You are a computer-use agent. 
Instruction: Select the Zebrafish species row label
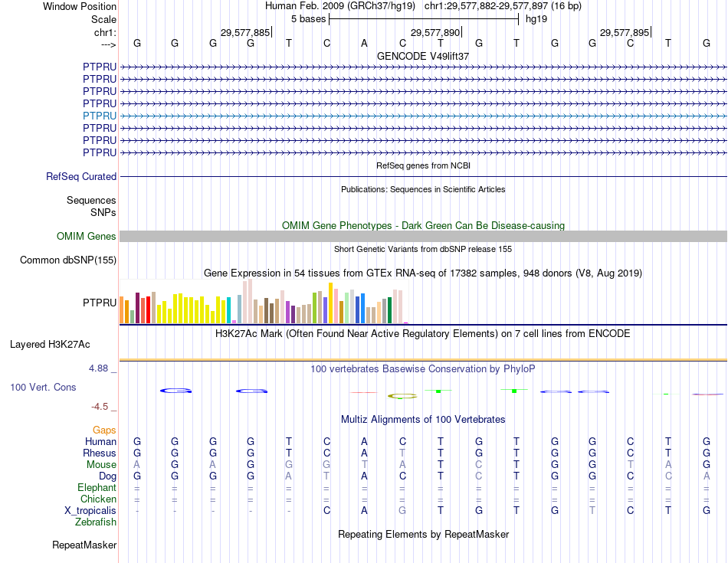[96, 522]
